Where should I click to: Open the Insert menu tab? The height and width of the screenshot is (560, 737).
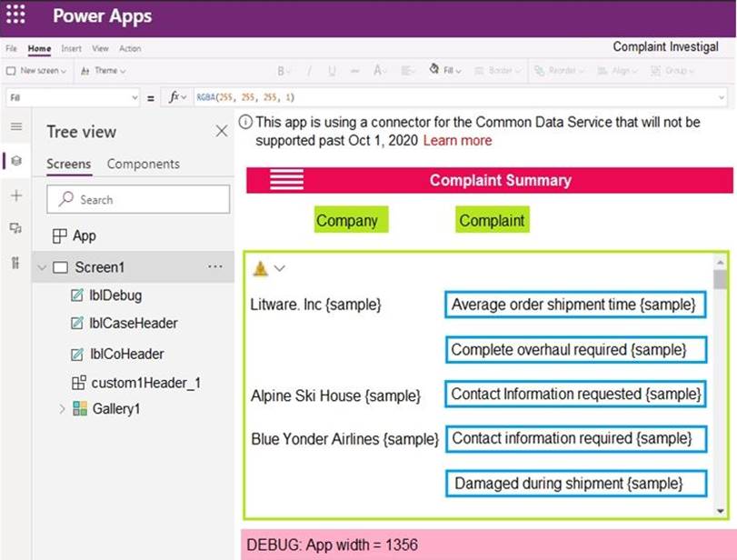tap(71, 48)
